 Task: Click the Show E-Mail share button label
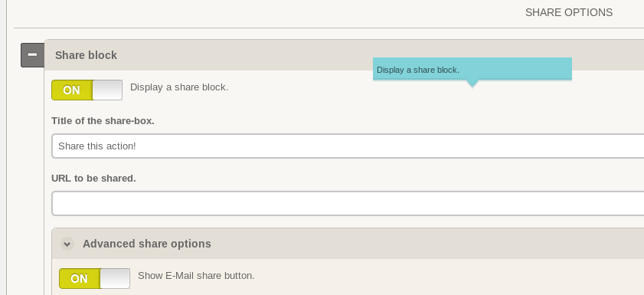196,276
